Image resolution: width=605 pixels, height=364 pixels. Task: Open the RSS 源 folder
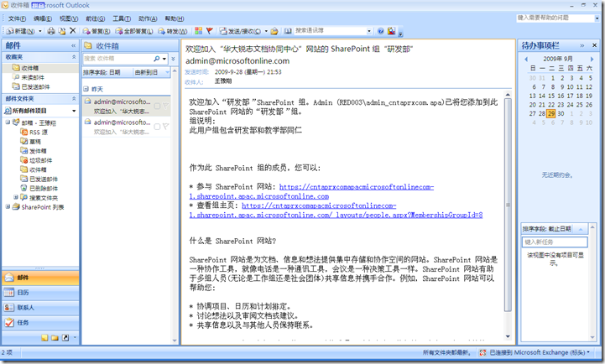tap(34, 132)
